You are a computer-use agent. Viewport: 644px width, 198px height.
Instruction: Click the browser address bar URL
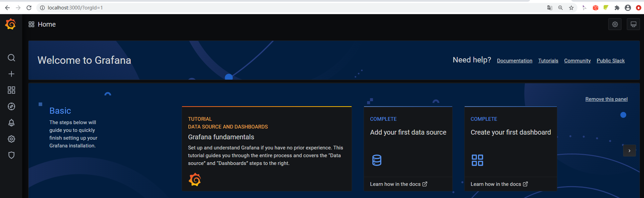click(x=75, y=8)
